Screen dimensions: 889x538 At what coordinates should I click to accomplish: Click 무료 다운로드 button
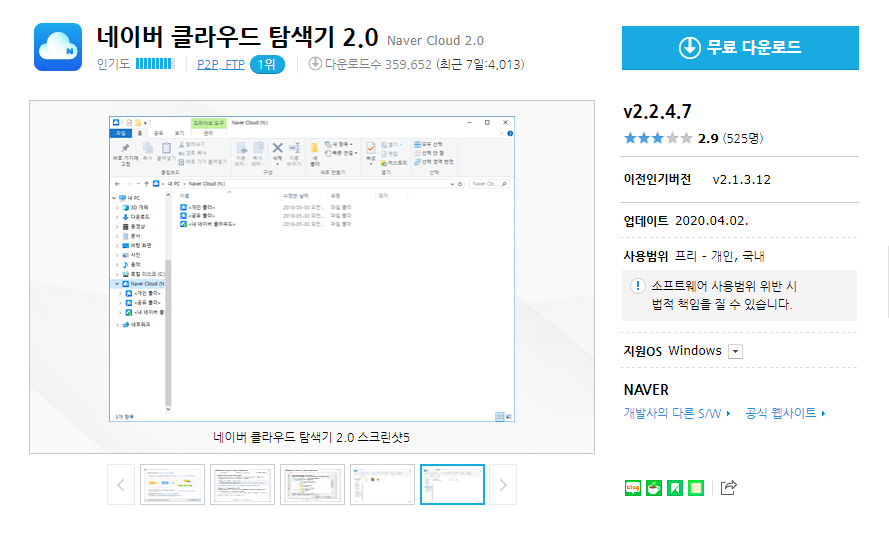click(x=740, y=48)
